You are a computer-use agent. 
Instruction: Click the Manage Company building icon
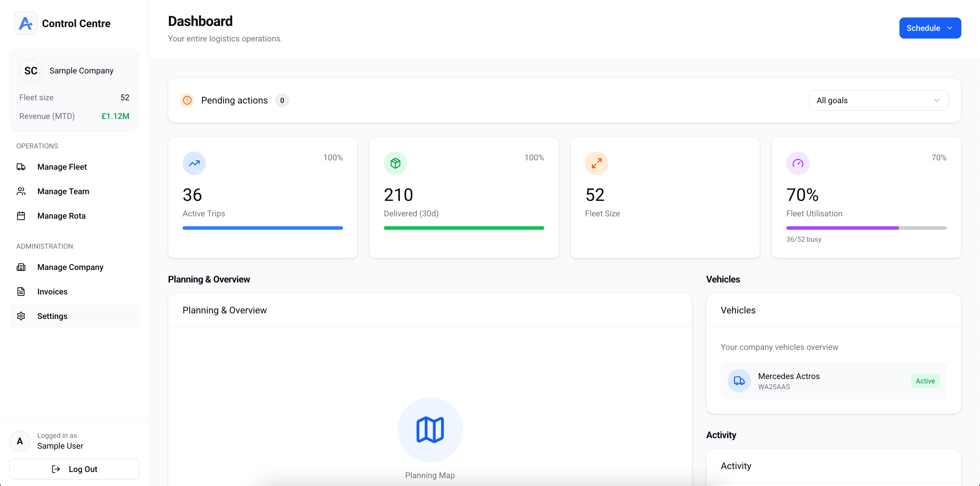click(x=21, y=267)
